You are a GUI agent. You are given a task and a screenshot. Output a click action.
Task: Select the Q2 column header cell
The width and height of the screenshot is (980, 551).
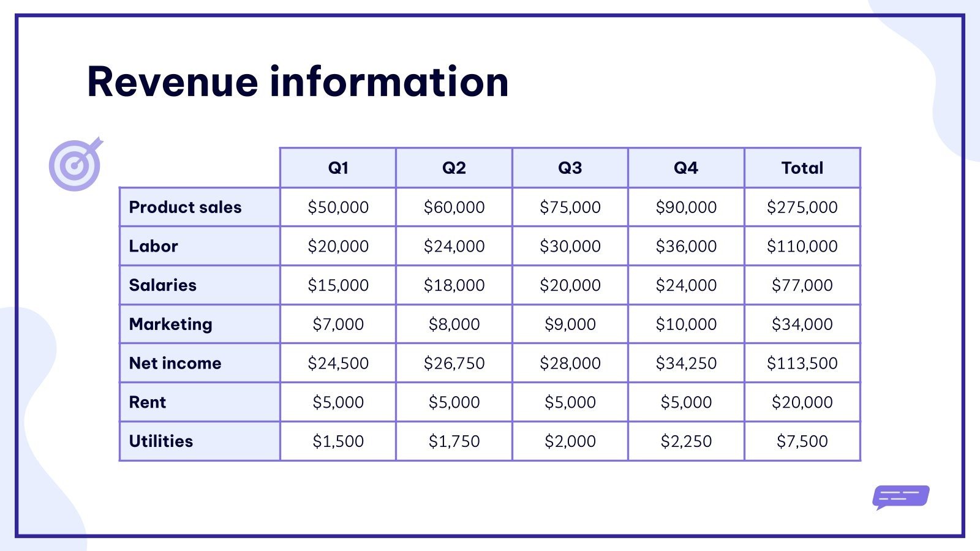[454, 168]
